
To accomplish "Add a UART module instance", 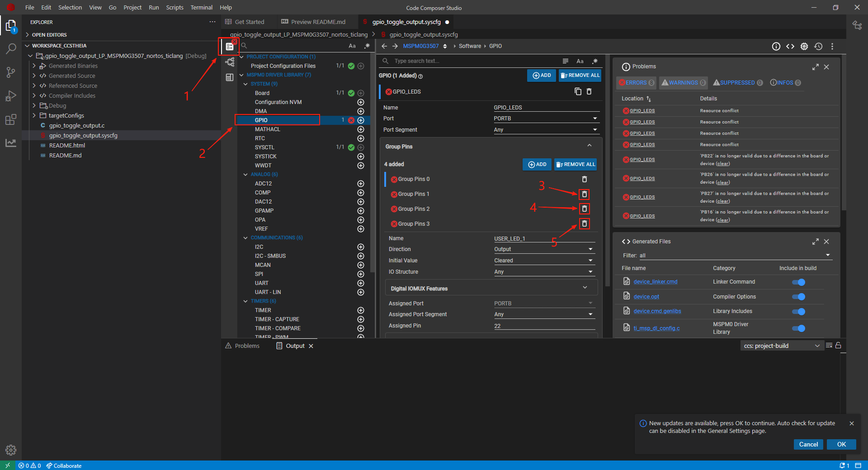I will [x=361, y=283].
